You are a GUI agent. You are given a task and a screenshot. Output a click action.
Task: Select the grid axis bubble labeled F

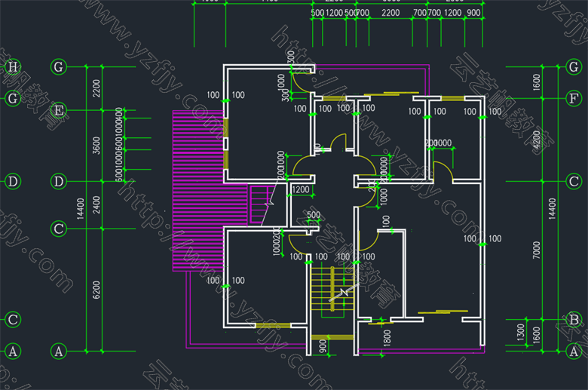click(574, 98)
